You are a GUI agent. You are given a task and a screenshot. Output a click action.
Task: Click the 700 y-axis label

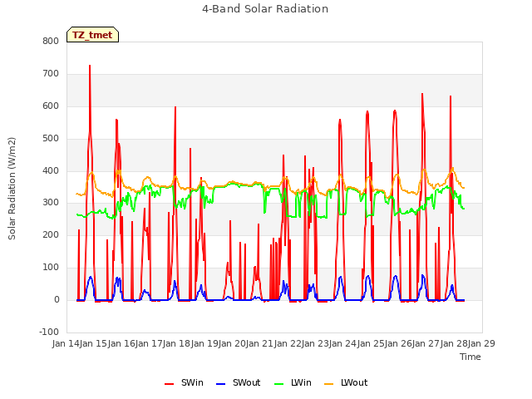(x=51, y=74)
